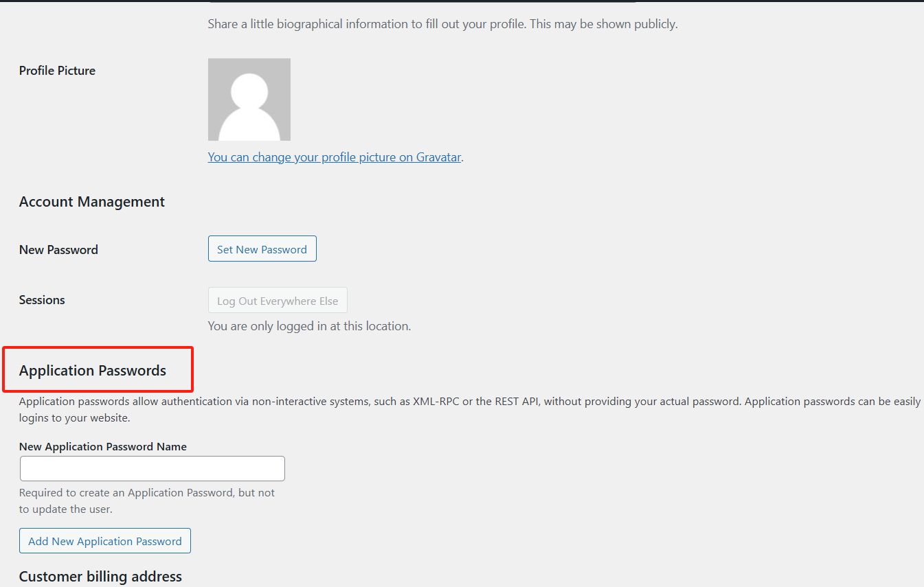Add New Application Password
924x587 pixels.
click(105, 541)
